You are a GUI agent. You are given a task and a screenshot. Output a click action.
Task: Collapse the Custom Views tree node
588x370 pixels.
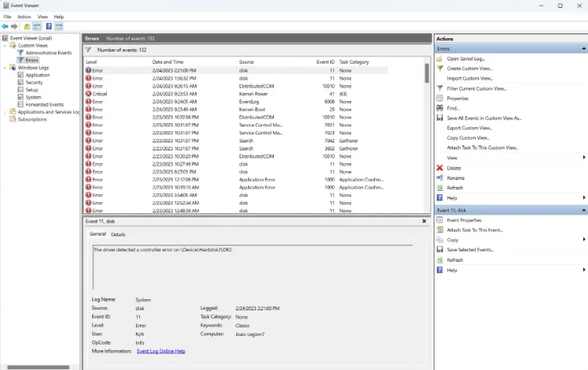(4, 45)
